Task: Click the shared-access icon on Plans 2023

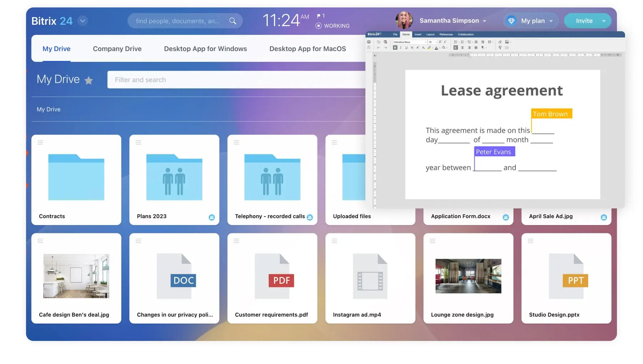Action: click(x=211, y=217)
